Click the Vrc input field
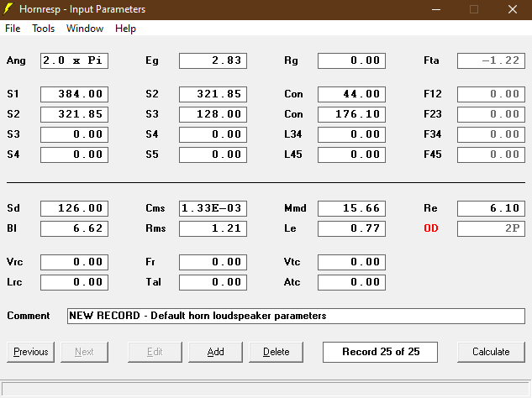Image resolution: width=532 pixels, height=398 pixels. (74, 262)
